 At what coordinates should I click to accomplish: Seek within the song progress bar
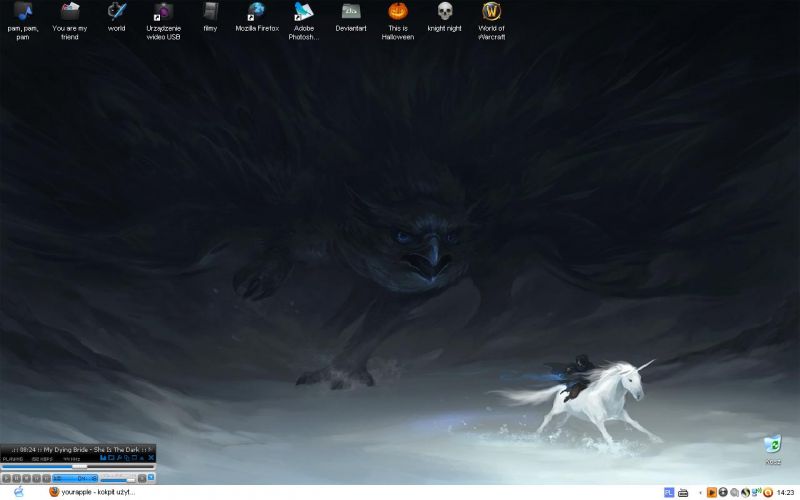(78, 466)
